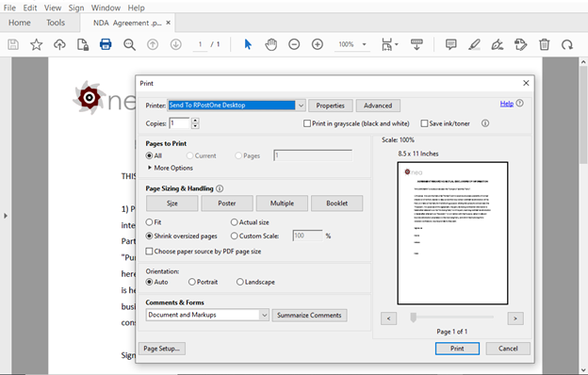Go to previous page arrow icon
Screen dimensions: 588x375
[x=153, y=44]
